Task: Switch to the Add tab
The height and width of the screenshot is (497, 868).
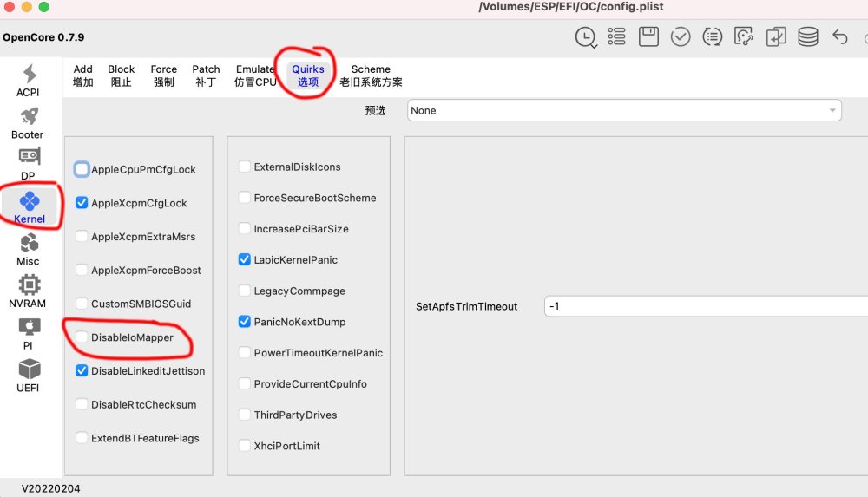Action: (83, 75)
